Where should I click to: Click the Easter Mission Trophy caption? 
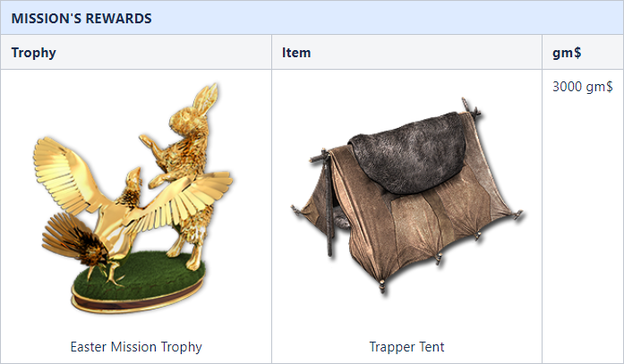136,347
